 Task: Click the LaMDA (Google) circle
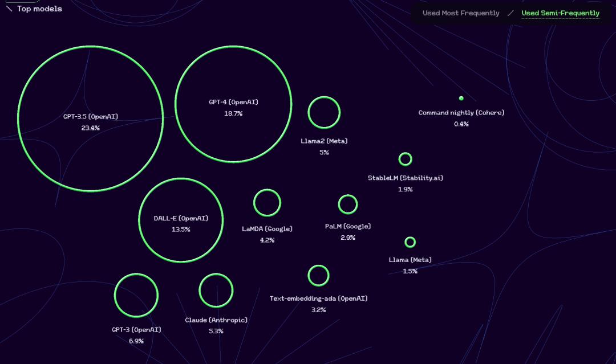tap(267, 203)
